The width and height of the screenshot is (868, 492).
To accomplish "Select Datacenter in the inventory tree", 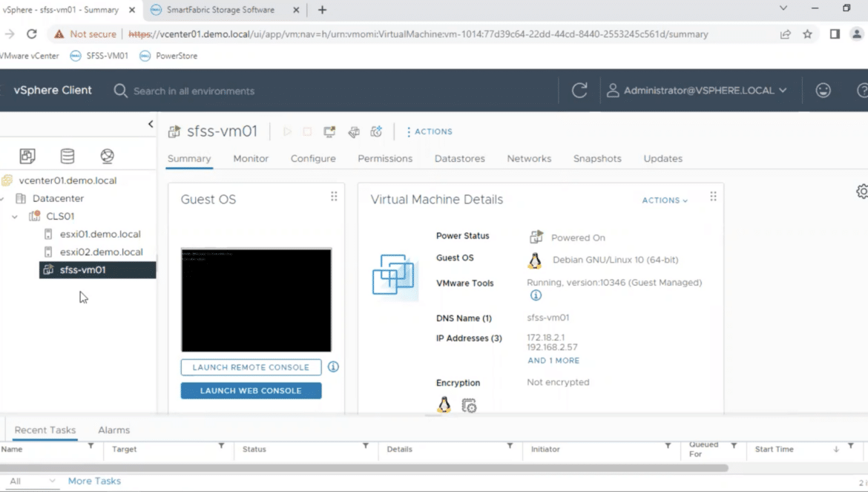I will click(x=58, y=198).
